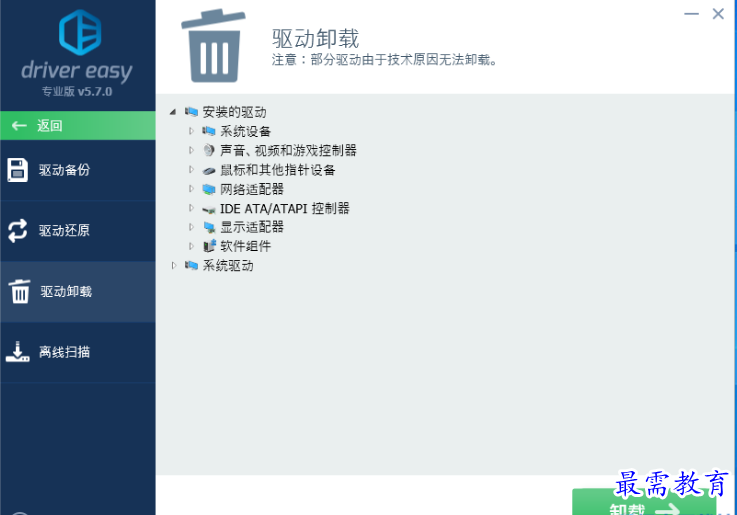Click the 安装的驱动 folder icon
This screenshot has height=515, width=737.
(x=191, y=112)
